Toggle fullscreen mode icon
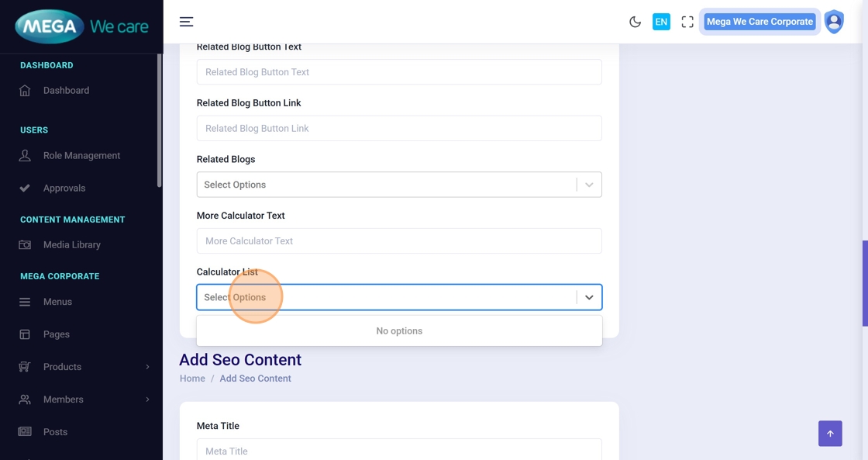Image resolution: width=868 pixels, height=460 pixels. [687, 22]
